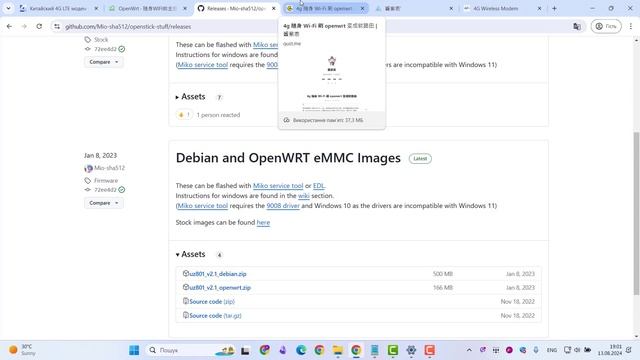Open the wiki link
Screen dimensions: 640x360
[x=304, y=196]
